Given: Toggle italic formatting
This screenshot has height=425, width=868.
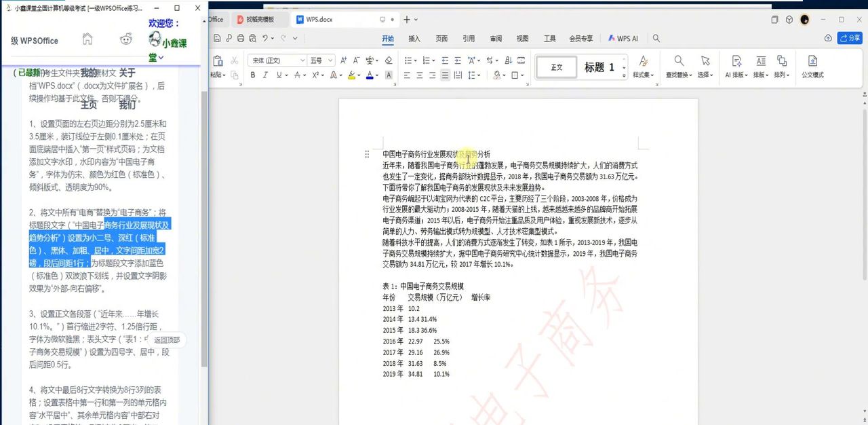Looking at the screenshot, I should click(265, 74).
